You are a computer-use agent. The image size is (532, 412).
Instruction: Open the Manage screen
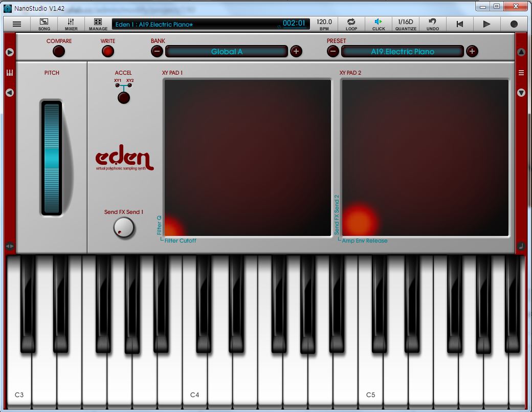(98, 24)
